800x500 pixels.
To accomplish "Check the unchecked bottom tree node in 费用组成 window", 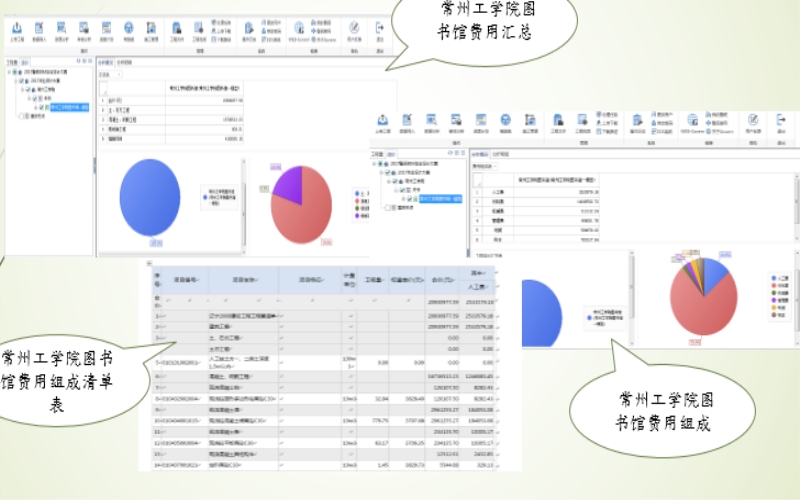I will (387, 208).
